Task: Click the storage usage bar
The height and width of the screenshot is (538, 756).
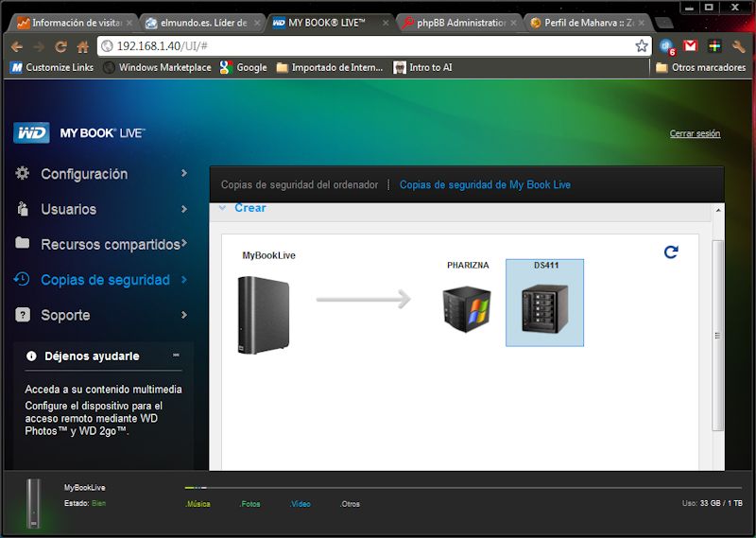Action: pos(463,488)
